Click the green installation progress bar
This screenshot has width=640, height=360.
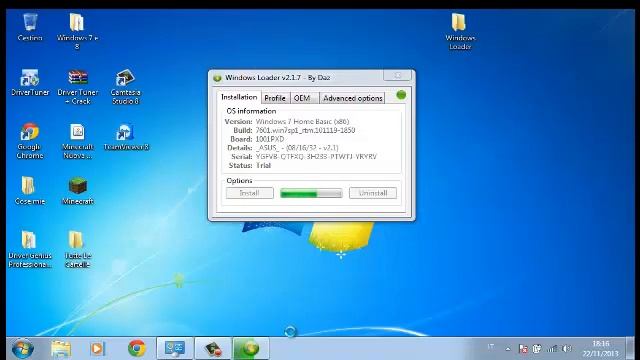pyautogui.click(x=311, y=193)
